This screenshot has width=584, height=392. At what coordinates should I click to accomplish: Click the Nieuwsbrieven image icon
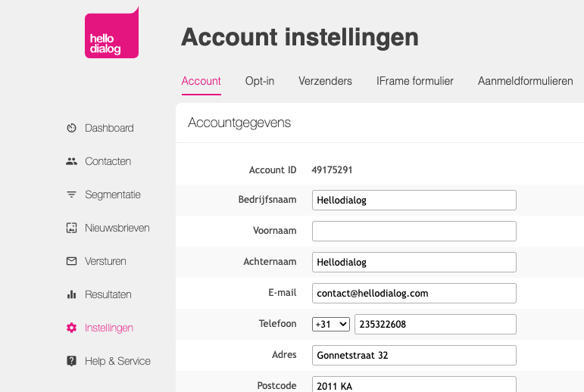[71, 228]
